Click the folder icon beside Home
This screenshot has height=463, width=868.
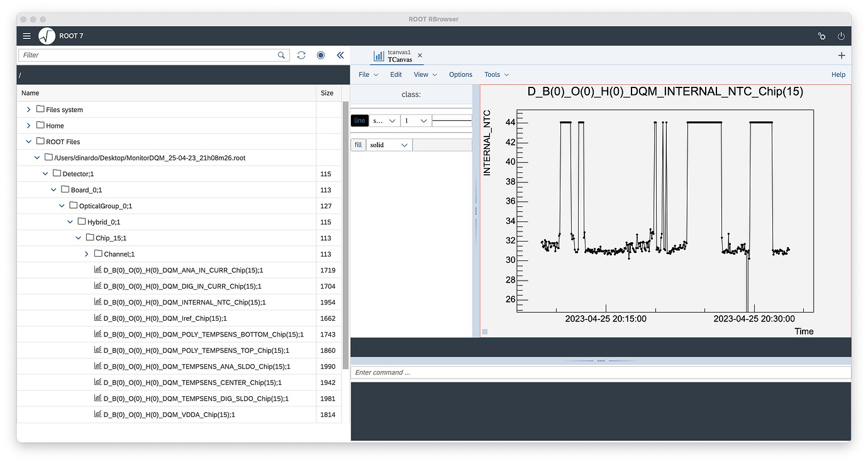(40, 125)
